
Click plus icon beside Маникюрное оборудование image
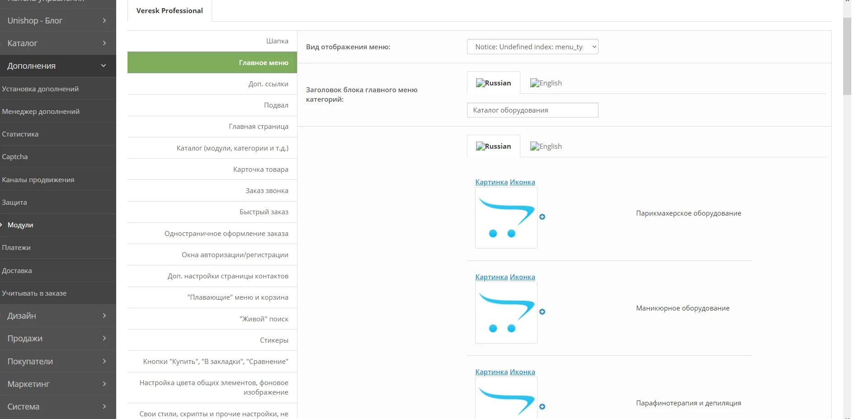click(542, 312)
